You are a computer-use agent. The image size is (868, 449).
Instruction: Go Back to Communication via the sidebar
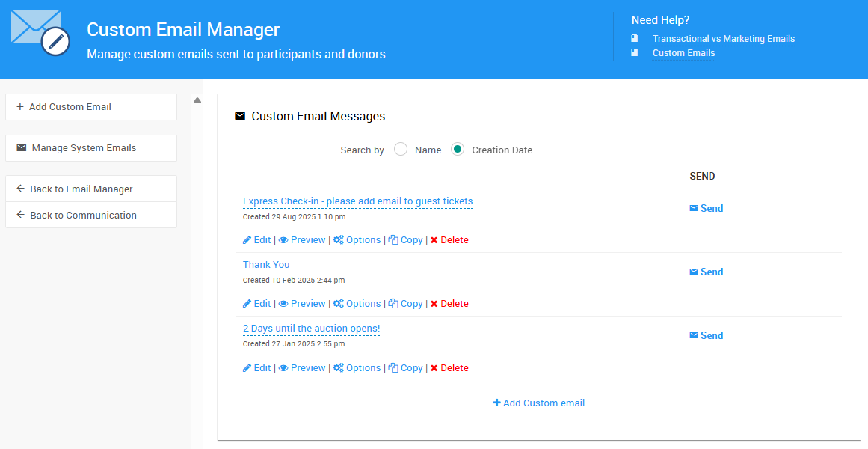90,215
